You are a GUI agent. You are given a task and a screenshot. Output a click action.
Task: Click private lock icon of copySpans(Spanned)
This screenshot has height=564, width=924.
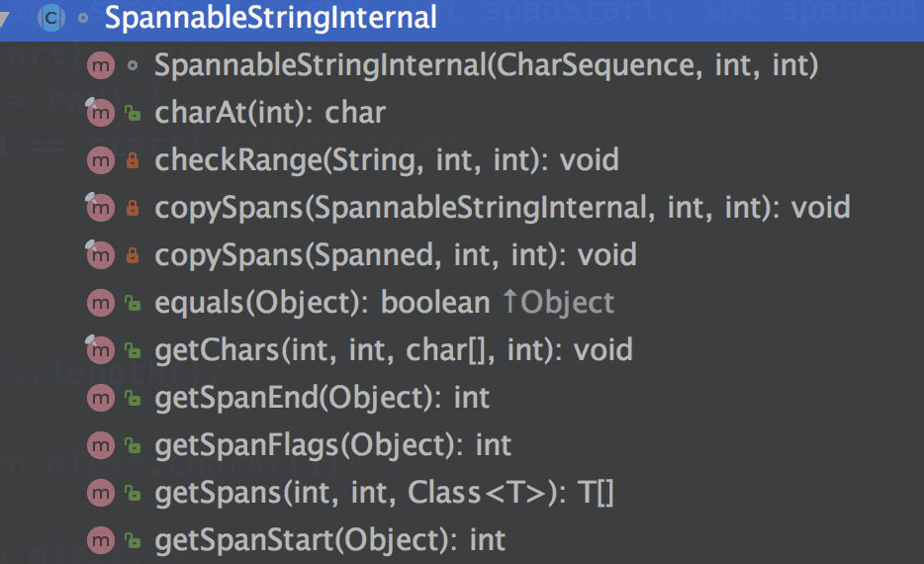click(x=134, y=255)
